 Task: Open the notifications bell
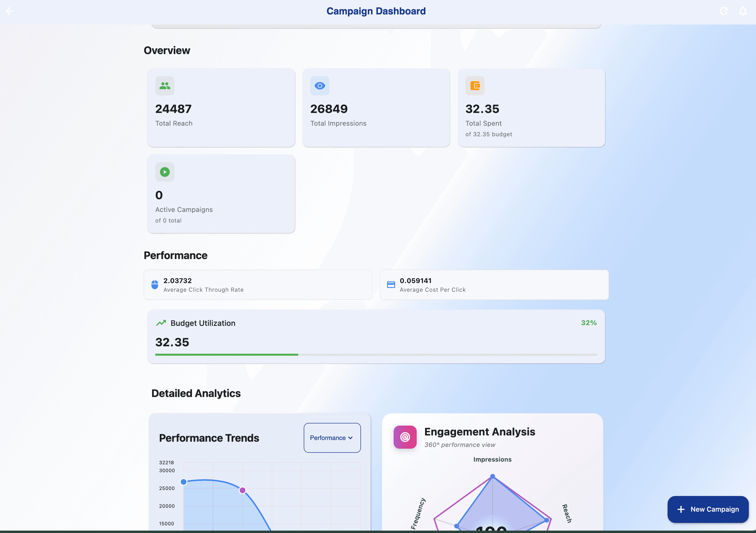pos(743,11)
